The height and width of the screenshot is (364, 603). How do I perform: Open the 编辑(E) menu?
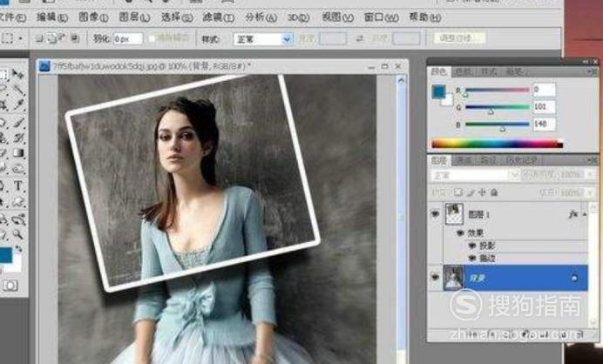click(52, 17)
